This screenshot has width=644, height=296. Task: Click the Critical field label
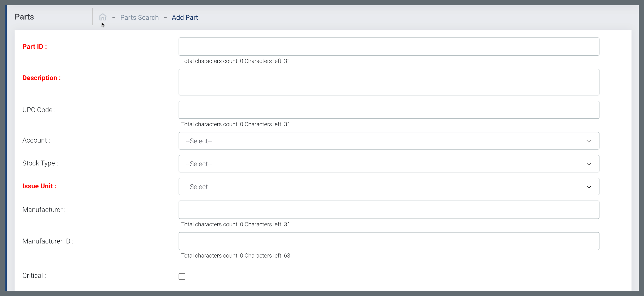click(34, 275)
